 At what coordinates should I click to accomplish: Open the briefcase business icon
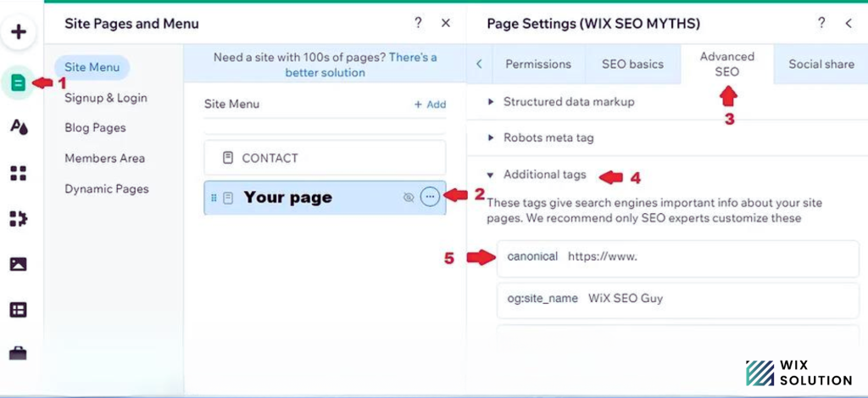coord(19,352)
